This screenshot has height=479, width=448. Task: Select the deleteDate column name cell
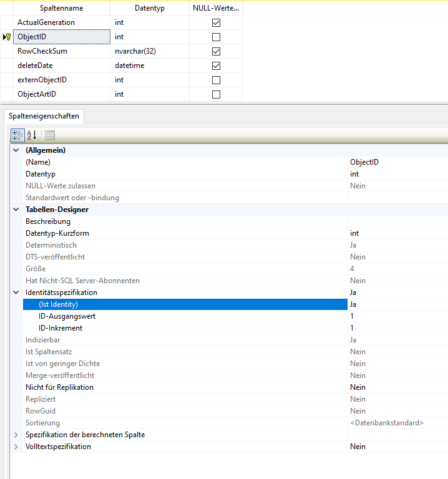(61, 65)
